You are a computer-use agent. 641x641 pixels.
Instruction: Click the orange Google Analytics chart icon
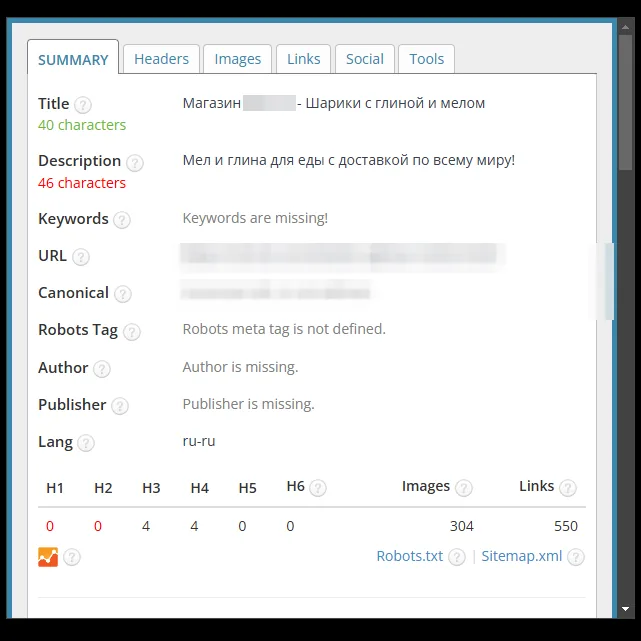48,557
